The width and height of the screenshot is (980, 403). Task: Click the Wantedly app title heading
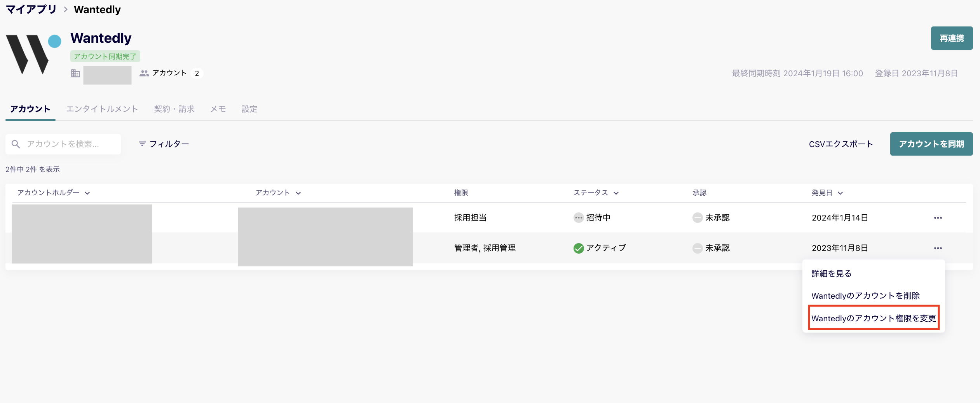(x=101, y=38)
